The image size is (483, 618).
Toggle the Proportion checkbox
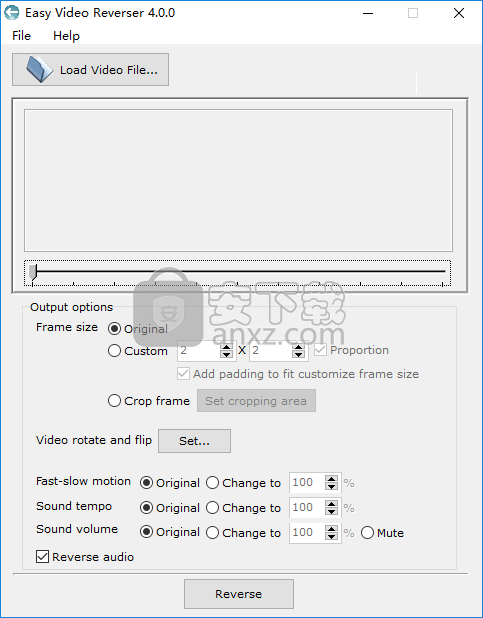point(321,350)
